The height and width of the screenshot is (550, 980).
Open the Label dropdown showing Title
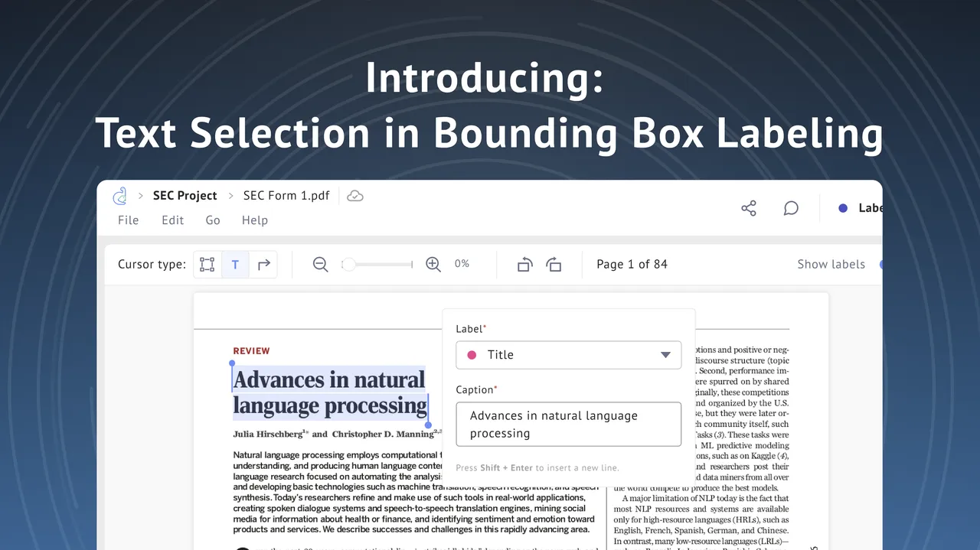[x=568, y=355]
